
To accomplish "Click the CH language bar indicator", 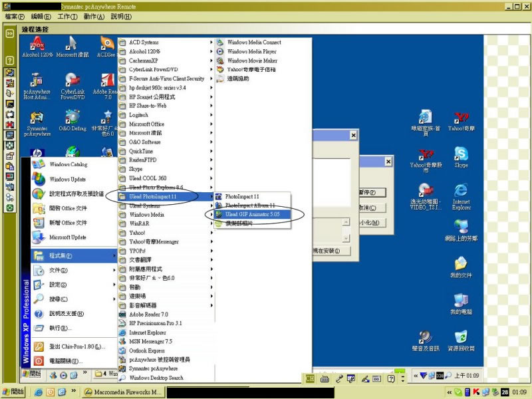I will [310, 378].
